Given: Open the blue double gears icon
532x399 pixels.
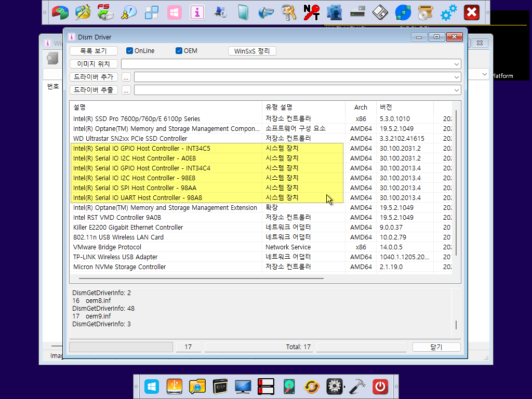Looking at the screenshot, I should click(448, 12).
